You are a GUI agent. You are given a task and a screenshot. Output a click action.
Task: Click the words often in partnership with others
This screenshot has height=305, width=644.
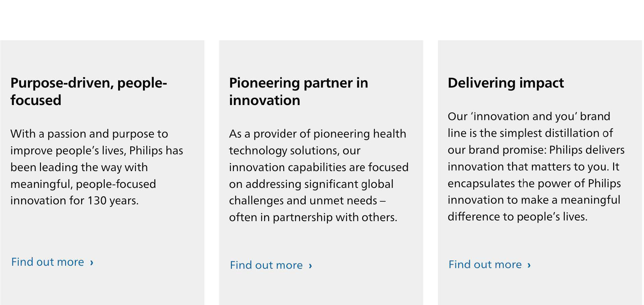313,217
